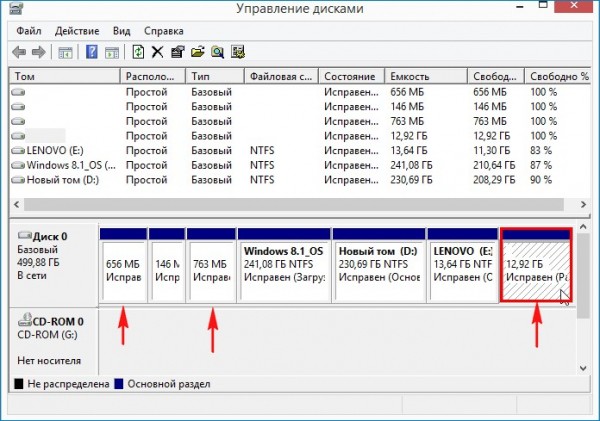This screenshot has height=421, width=600.
Task: Click the Диск 0 disk icon
Action: click(25, 235)
